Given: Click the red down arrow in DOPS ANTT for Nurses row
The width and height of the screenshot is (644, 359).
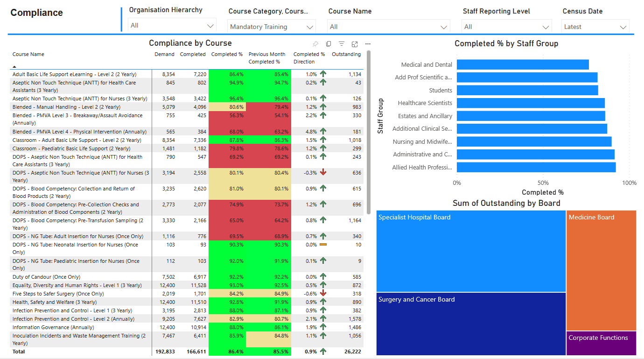Looking at the screenshot, I should (x=323, y=172).
